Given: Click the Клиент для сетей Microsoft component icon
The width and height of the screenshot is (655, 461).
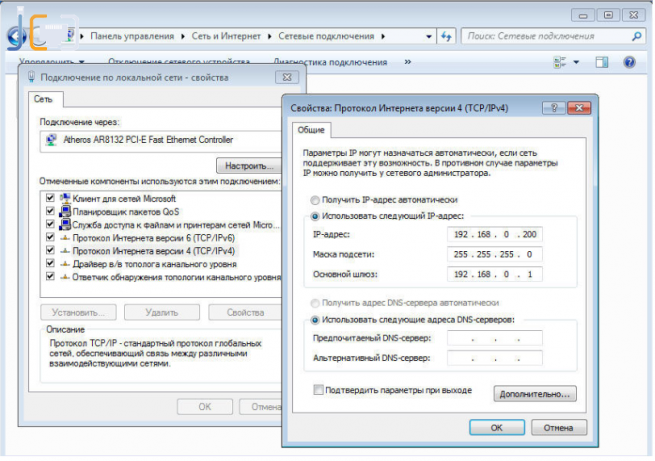Looking at the screenshot, I should 65,198.
